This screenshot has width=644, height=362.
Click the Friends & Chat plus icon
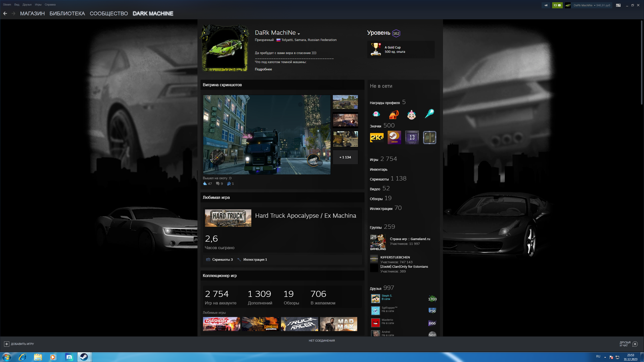pos(635,344)
